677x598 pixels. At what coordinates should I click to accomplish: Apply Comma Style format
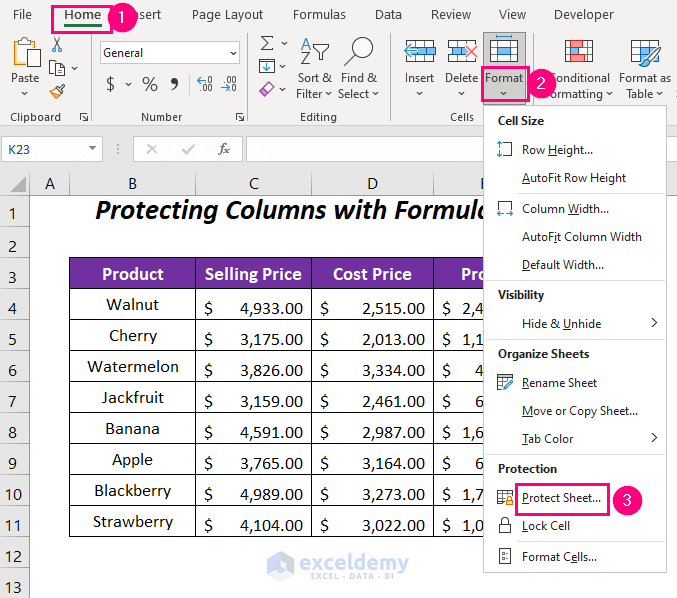click(174, 84)
